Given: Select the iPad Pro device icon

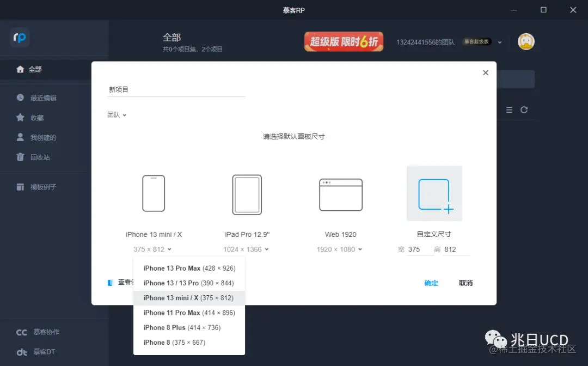Looking at the screenshot, I should tap(247, 194).
